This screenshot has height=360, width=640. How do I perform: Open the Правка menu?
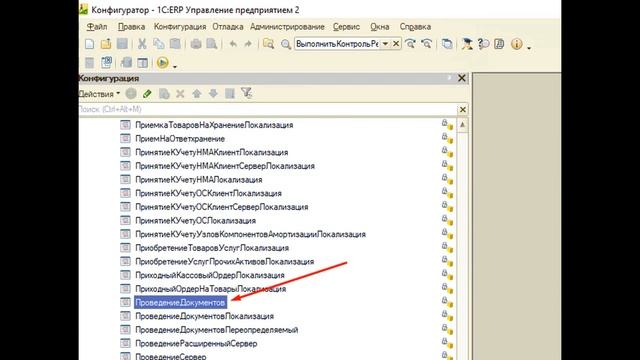point(131,27)
